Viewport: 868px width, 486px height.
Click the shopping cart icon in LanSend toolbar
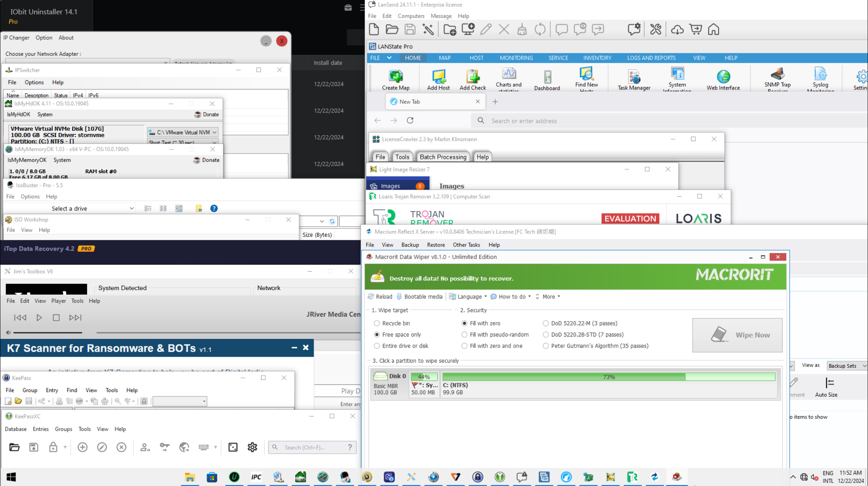696,29
